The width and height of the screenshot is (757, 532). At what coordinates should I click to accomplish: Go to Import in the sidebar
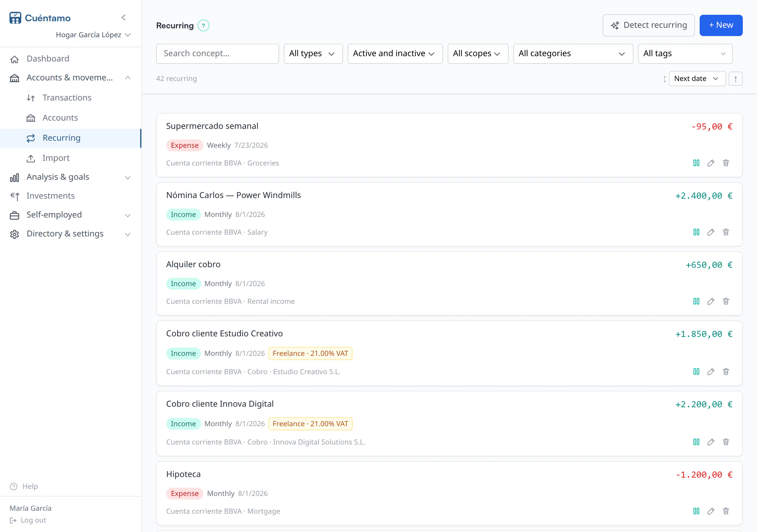tap(56, 158)
